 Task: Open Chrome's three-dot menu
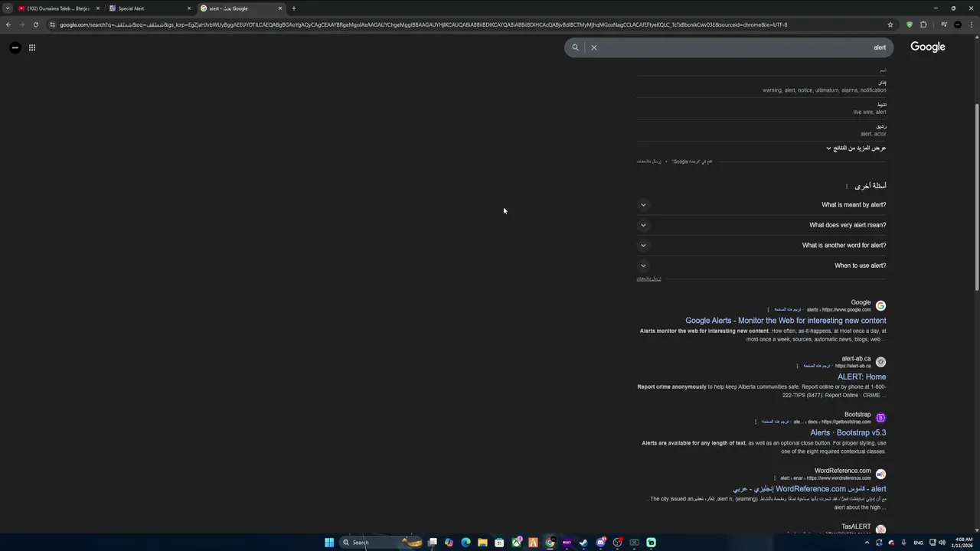pos(971,24)
